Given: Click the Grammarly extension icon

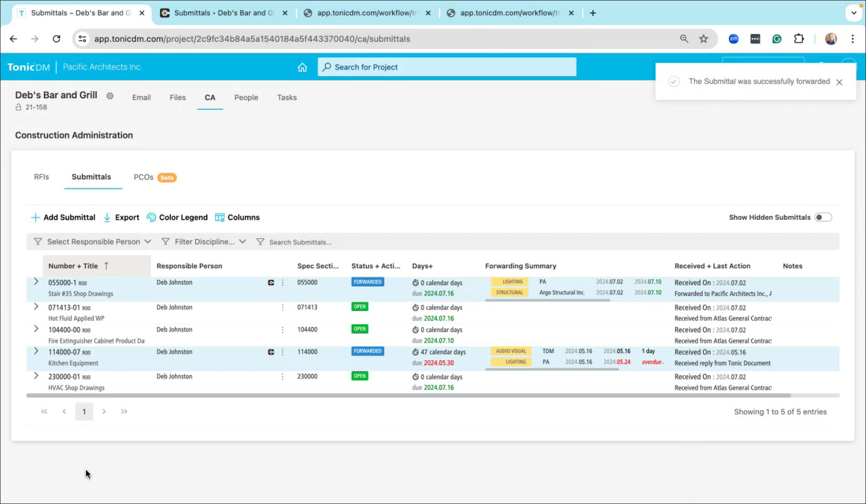Looking at the screenshot, I should point(777,39).
